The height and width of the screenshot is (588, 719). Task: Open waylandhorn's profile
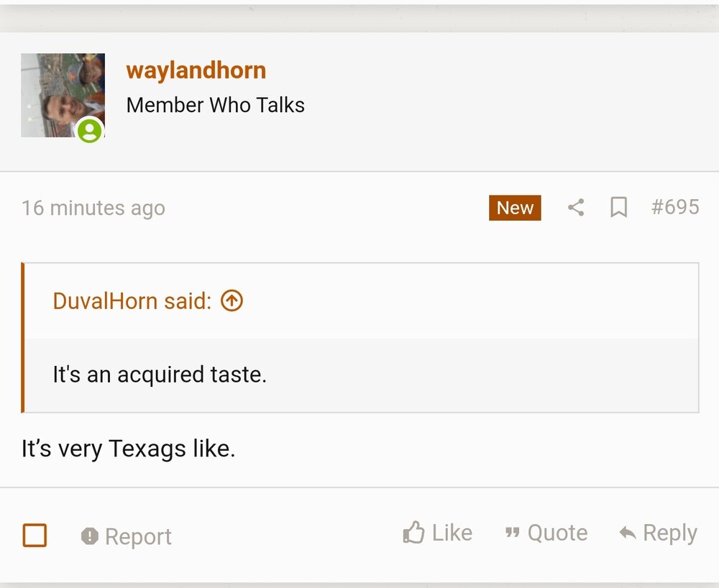pos(196,70)
